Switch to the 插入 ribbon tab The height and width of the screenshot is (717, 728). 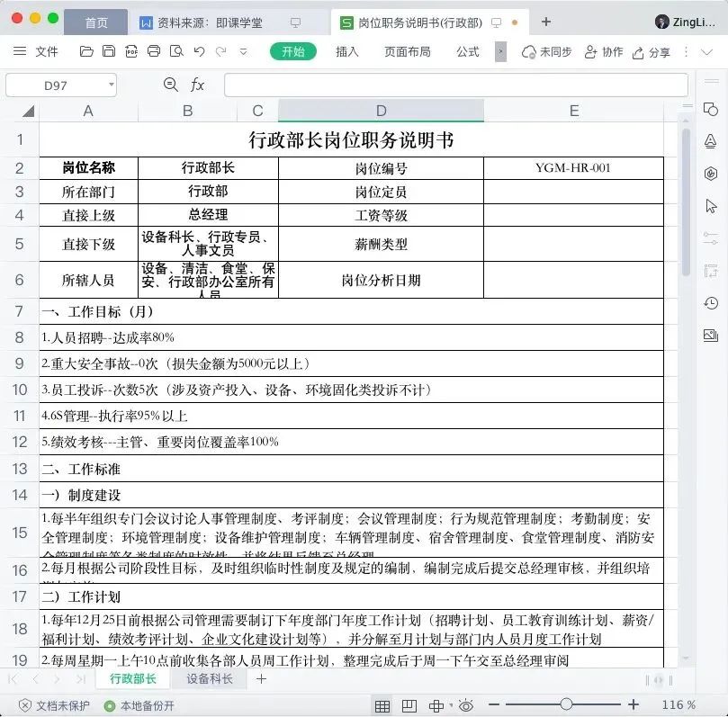(346, 51)
